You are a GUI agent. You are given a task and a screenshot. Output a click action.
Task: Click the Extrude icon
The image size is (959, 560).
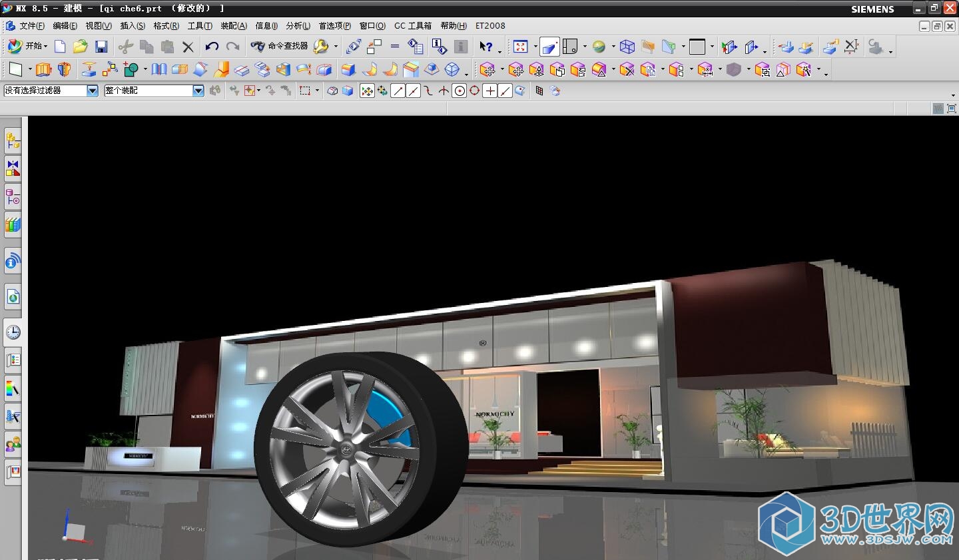coord(43,69)
